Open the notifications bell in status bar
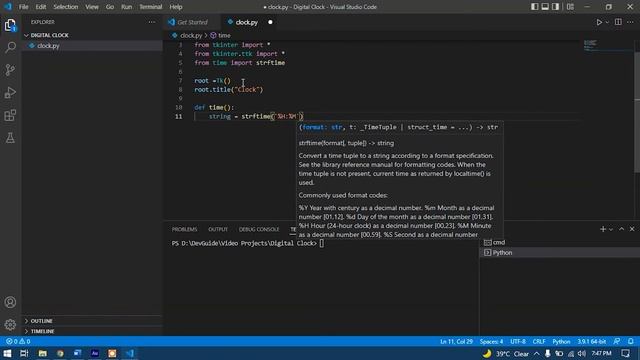 click(631, 342)
